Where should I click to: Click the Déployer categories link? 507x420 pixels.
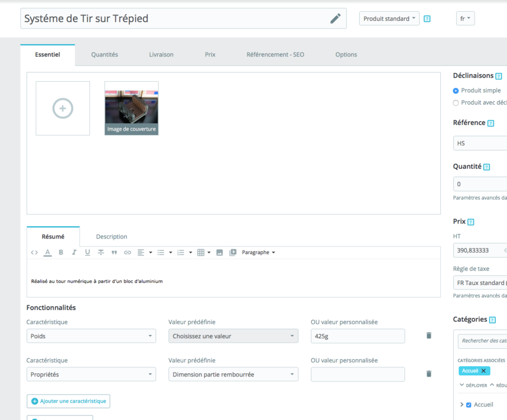[x=473, y=385]
